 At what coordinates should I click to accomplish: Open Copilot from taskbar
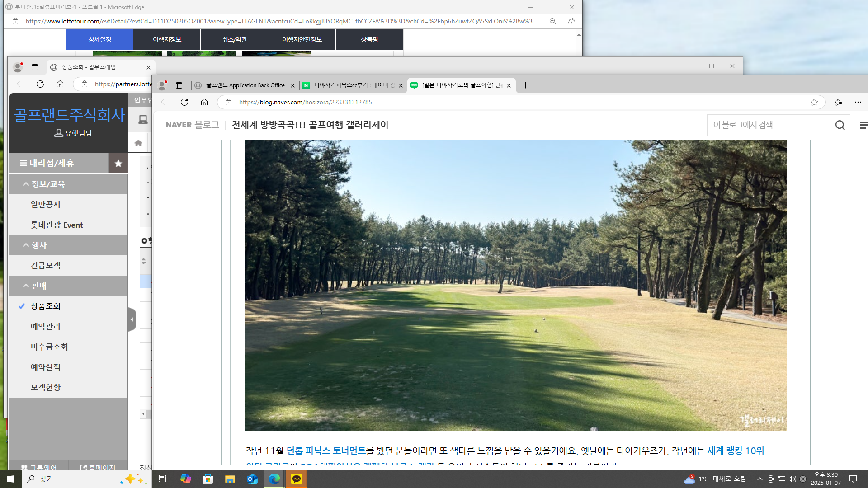click(x=185, y=479)
